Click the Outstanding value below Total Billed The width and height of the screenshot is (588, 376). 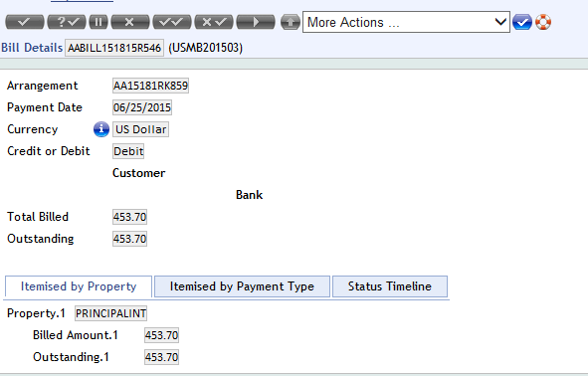coord(129,239)
